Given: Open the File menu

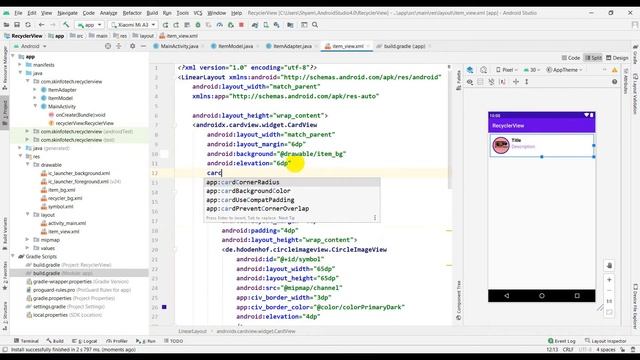Looking at the screenshot, I should [x=18, y=13].
